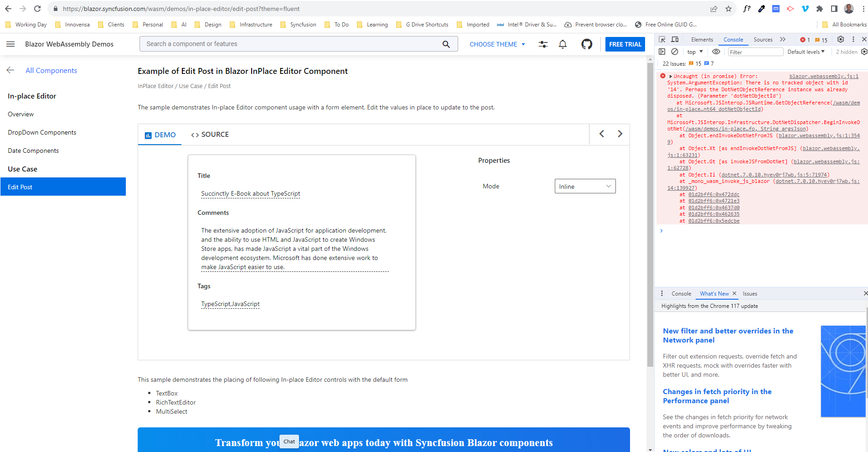Open the Default levels dropdown

click(806, 52)
